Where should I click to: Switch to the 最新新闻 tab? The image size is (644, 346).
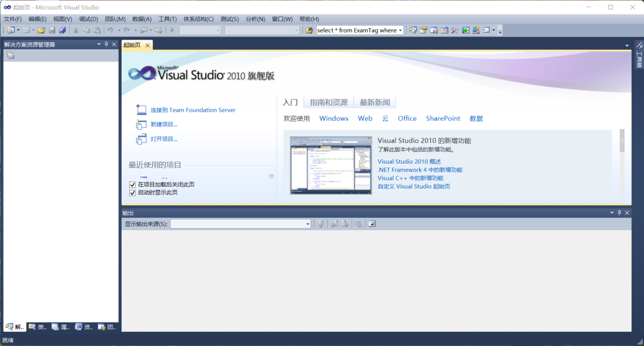[375, 102]
